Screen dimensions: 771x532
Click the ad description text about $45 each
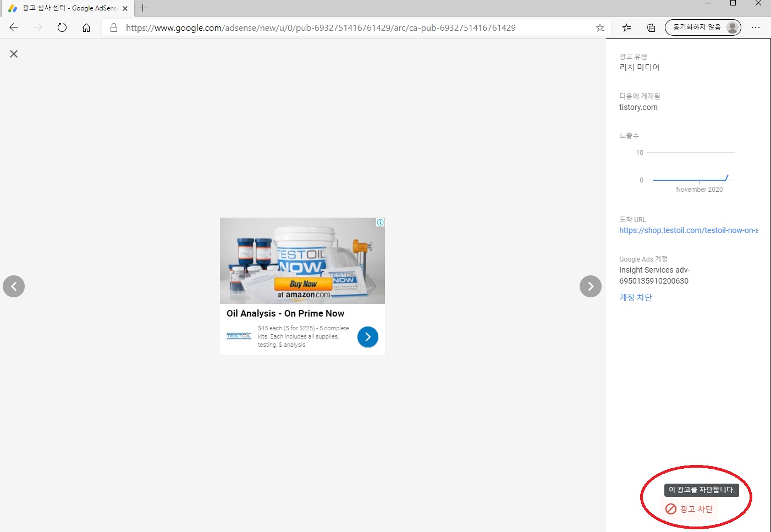303,336
